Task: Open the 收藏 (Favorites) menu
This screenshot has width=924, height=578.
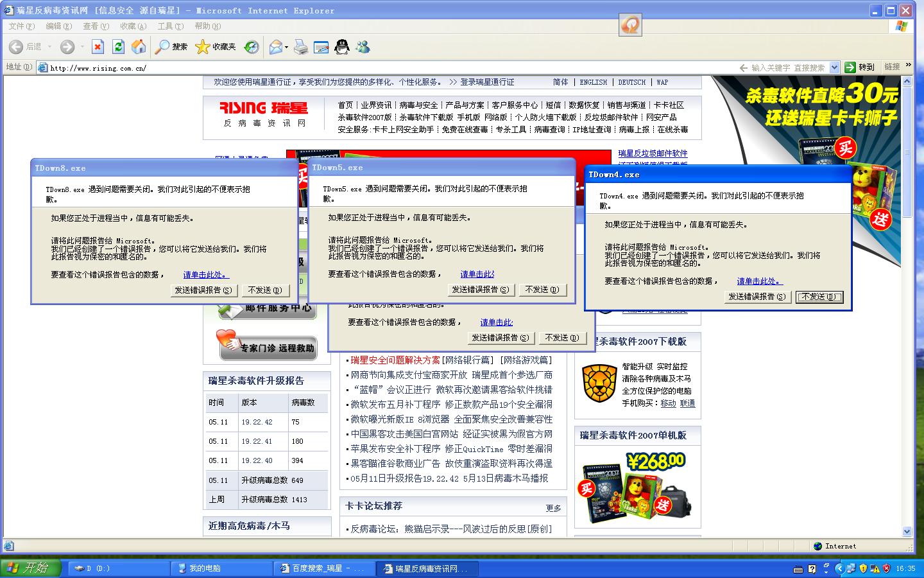Action: 133,26
